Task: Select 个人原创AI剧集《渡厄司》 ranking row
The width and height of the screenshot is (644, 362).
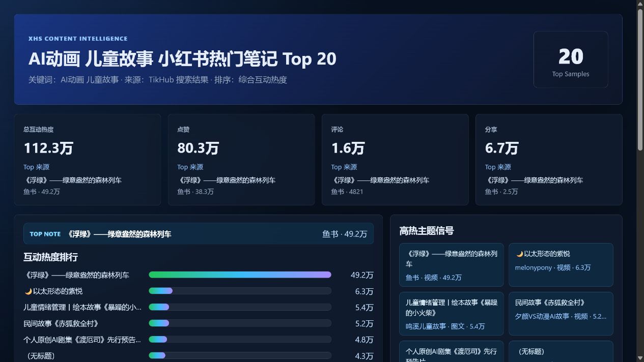Action: (x=199, y=340)
